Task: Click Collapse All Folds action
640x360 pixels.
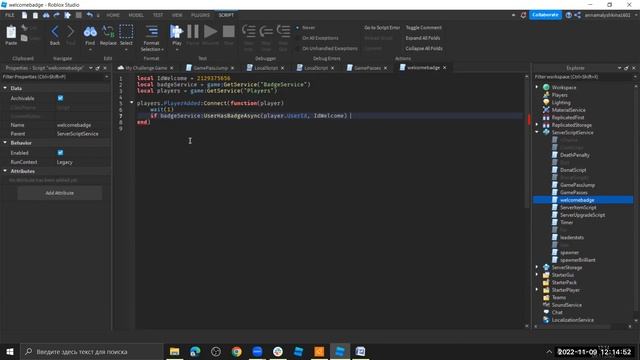Action: click(x=424, y=48)
